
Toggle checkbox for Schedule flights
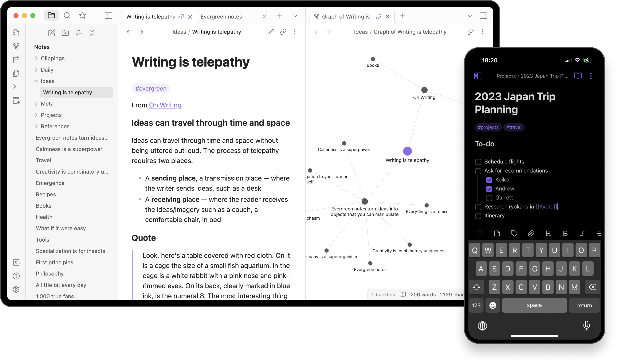click(x=478, y=161)
